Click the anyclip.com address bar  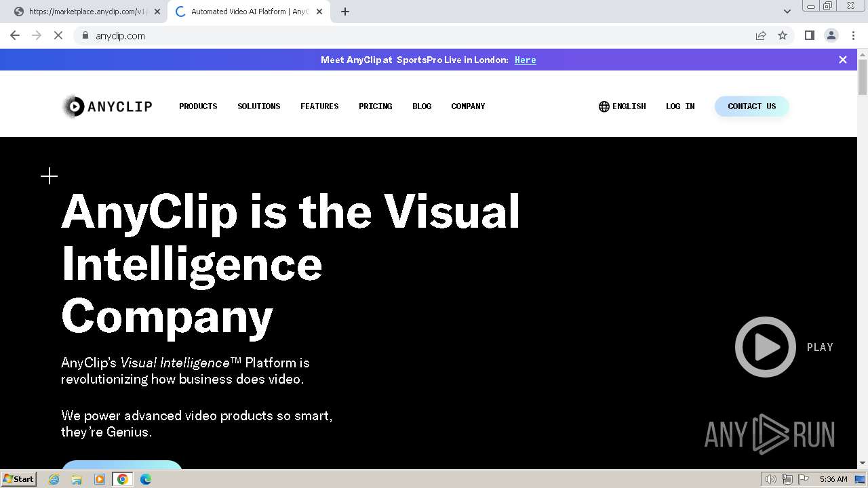point(414,35)
